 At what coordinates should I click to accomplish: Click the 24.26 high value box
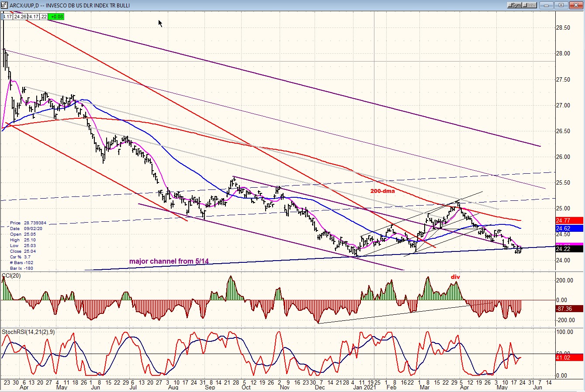[19, 17]
